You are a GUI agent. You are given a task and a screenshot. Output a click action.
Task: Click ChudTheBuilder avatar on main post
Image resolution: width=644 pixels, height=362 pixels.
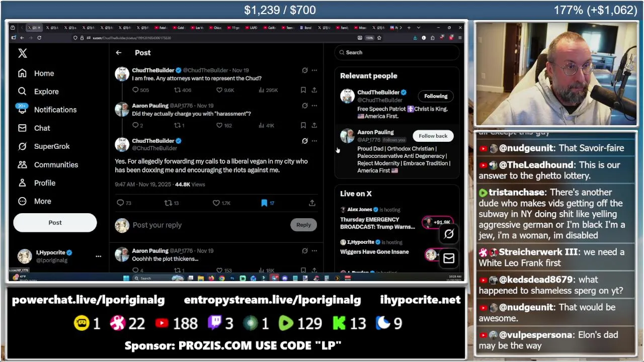(x=122, y=145)
